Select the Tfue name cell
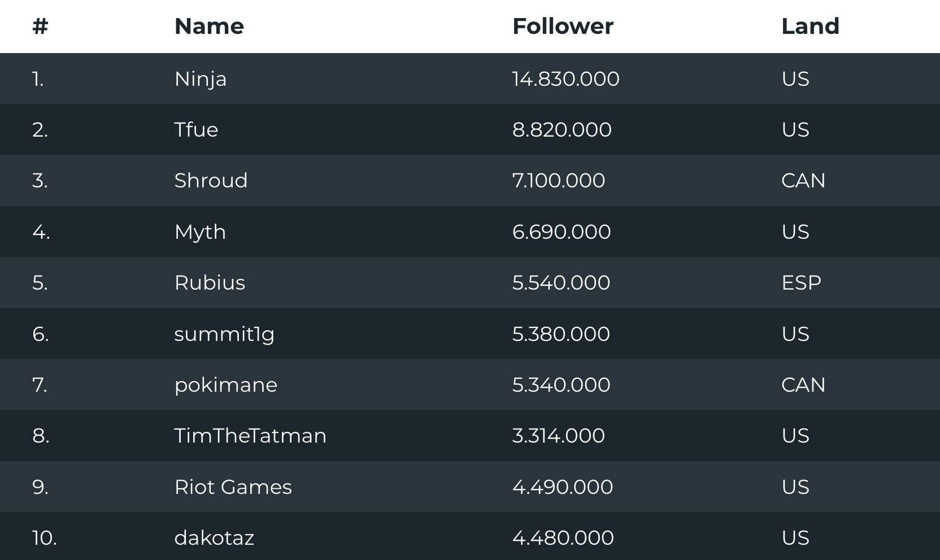The height and width of the screenshot is (560, 940). [x=196, y=129]
